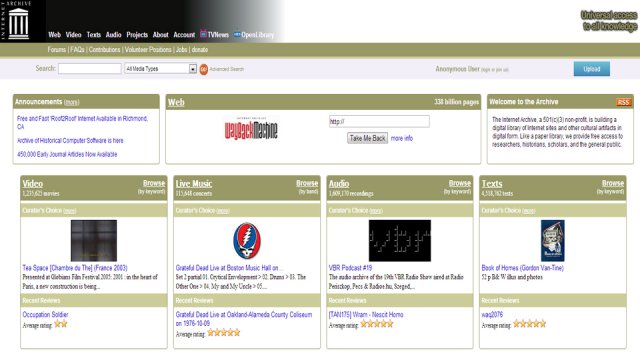Open Live Music Curator's Choice more link
Image resolution: width=640 pixels, height=360 pixels.
click(223, 211)
